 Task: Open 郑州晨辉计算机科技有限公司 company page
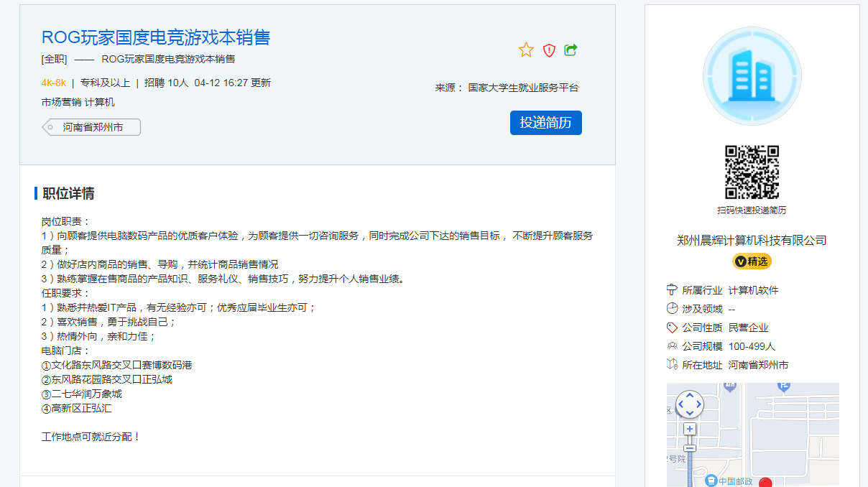pyautogui.click(x=752, y=241)
